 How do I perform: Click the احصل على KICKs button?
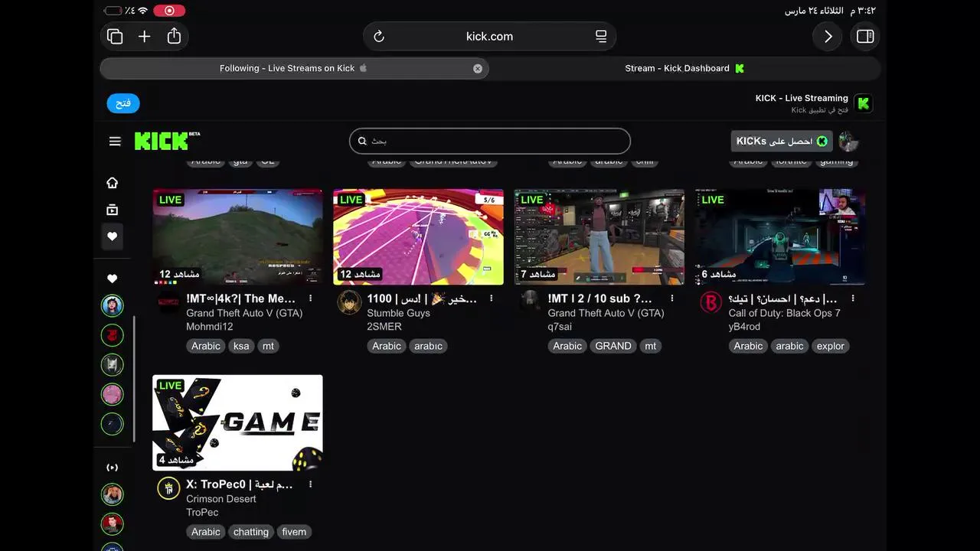781,141
